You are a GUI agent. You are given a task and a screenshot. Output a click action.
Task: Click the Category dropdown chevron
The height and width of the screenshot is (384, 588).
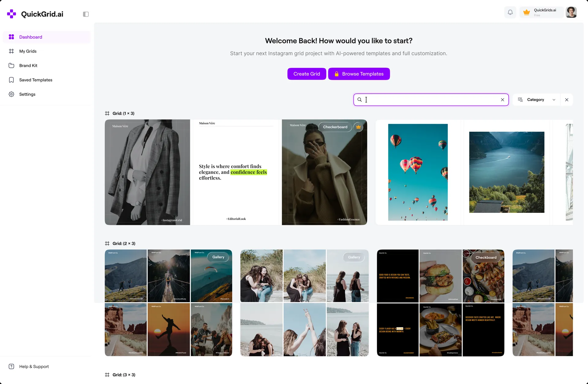click(554, 100)
